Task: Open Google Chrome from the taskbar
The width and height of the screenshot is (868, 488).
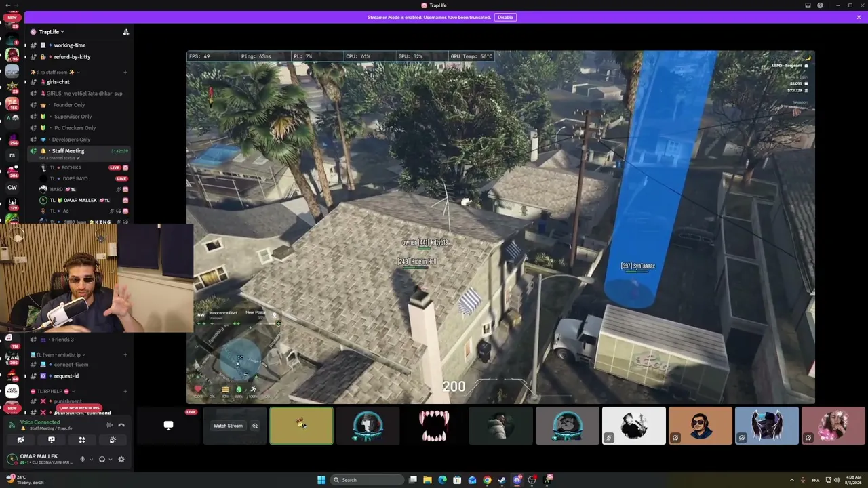Action: (487, 480)
